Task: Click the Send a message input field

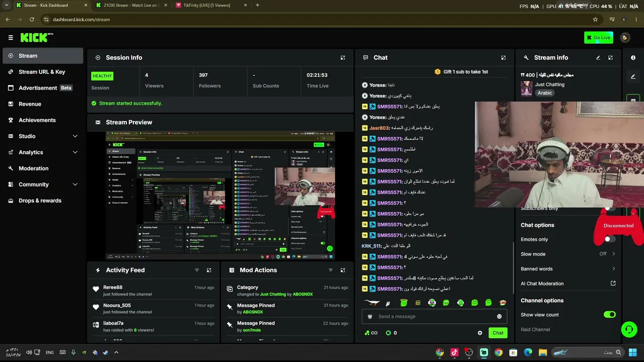Action: [x=434, y=317]
